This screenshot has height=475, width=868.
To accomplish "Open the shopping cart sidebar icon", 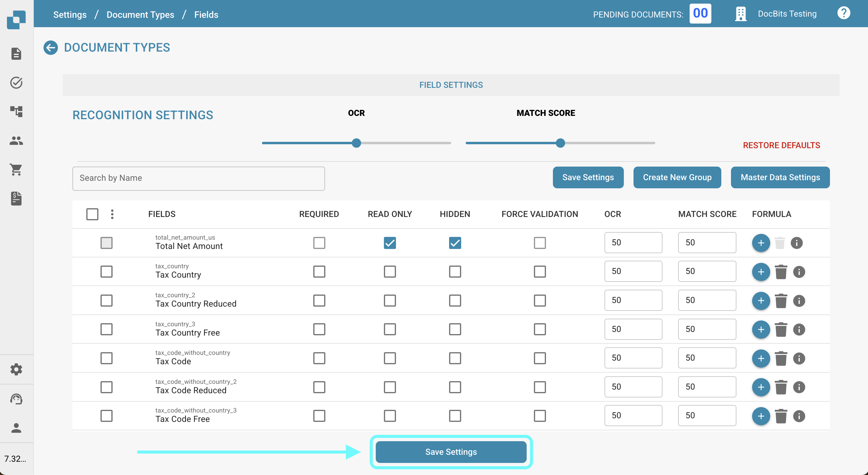I will 16,170.
